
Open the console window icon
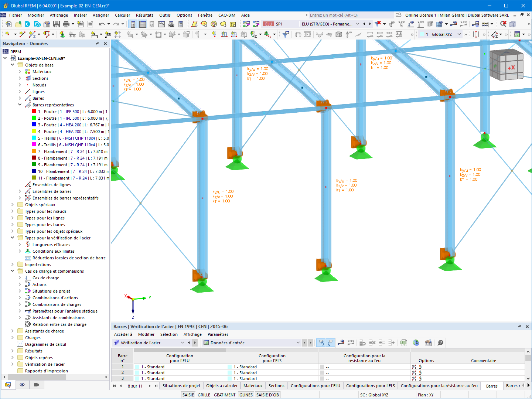pyautogui.click(x=161, y=24)
